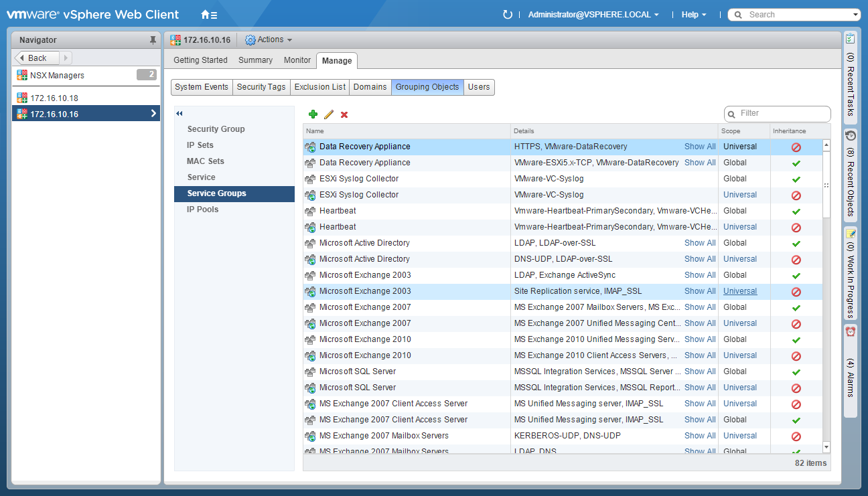Expand the Administrator@VSPHERE.LOCAL user menu
The width and height of the screenshot is (868, 496).
tap(593, 15)
